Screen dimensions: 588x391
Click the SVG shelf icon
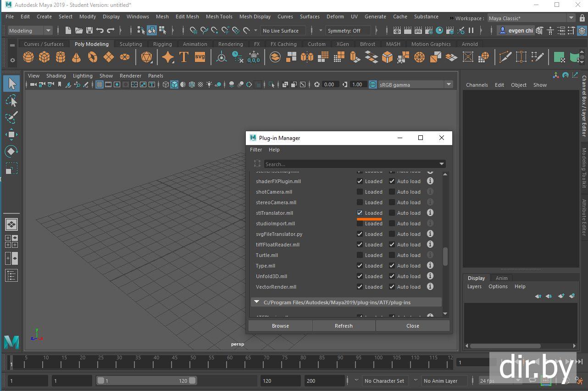[x=200, y=57]
